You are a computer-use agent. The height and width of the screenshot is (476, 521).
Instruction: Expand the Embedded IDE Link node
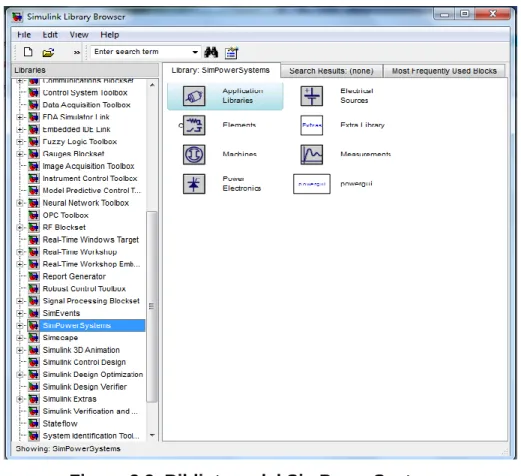20,129
